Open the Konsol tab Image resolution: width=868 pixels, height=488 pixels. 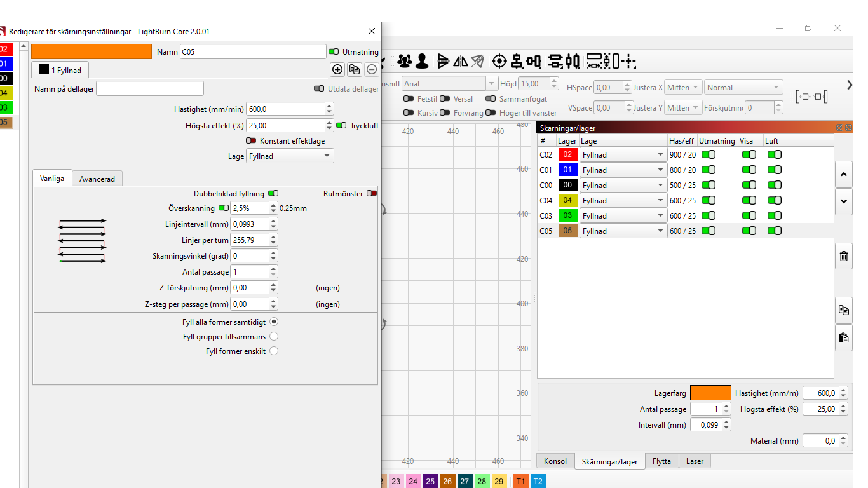tap(555, 461)
